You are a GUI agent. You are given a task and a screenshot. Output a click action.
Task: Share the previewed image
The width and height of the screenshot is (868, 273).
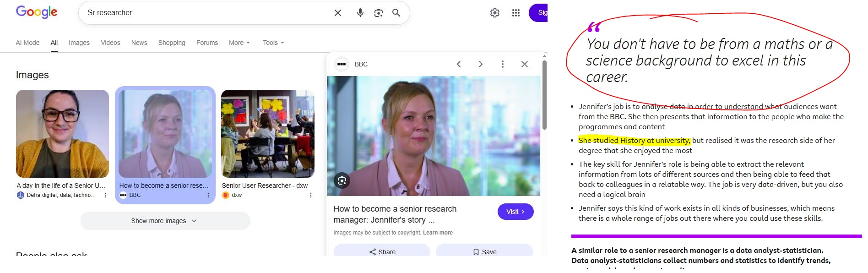[382, 251]
